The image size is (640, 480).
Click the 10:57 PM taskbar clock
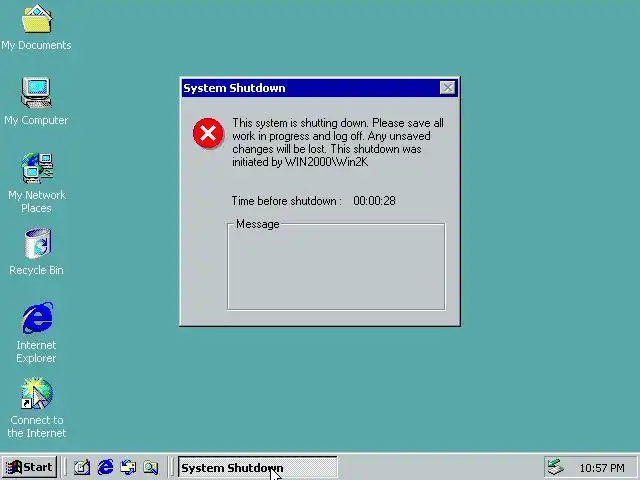(x=602, y=468)
